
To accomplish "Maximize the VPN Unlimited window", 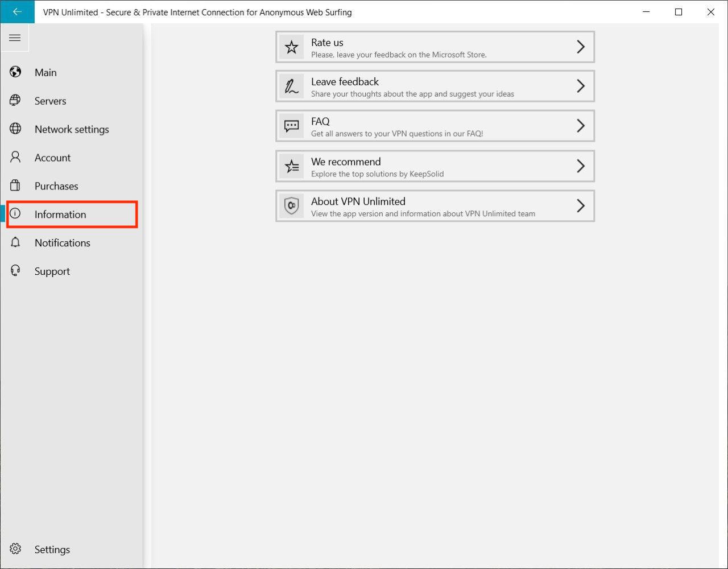I will pyautogui.click(x=679, y=11).
